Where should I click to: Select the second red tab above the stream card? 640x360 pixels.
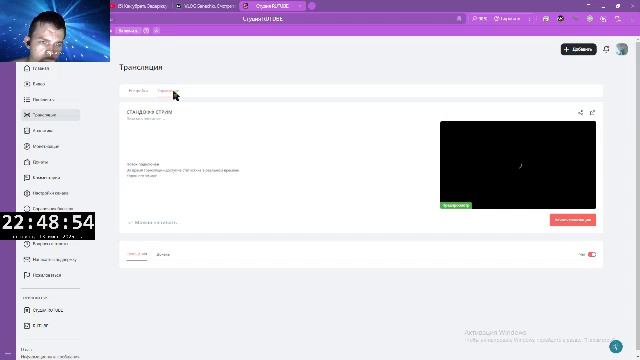tap(168, 91)
